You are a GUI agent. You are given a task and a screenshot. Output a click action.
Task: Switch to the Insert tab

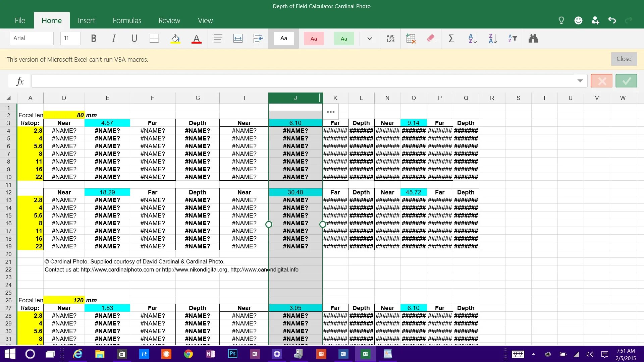click(86, 20)
